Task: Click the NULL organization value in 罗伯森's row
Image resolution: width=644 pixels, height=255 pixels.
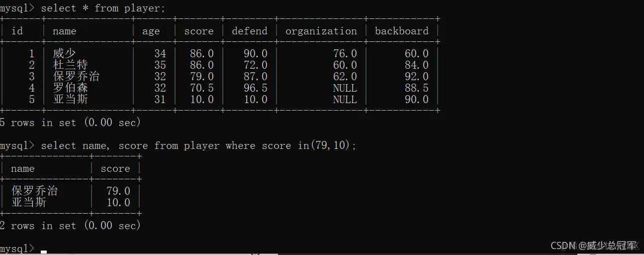Action: click(345, 88)
